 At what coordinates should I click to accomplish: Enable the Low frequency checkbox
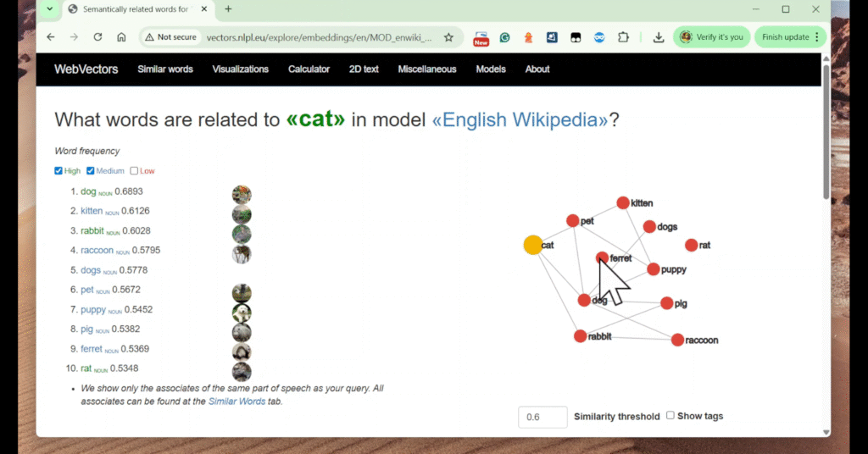[134, 171]
